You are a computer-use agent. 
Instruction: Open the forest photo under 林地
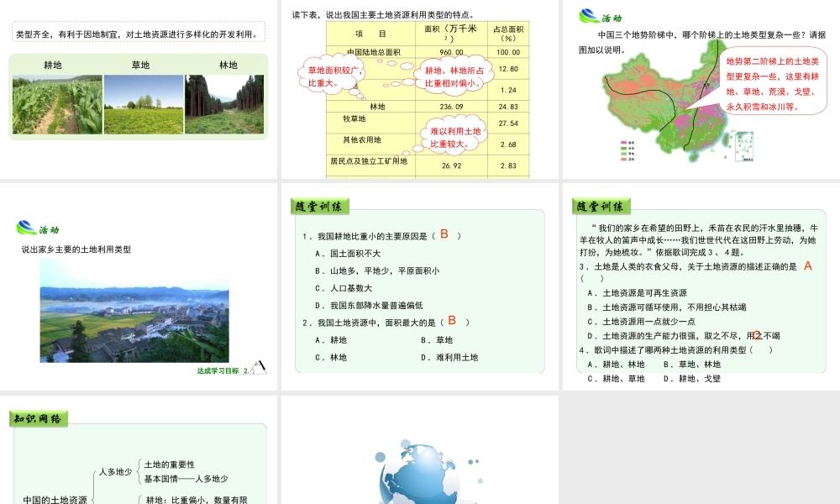[224, 104]
